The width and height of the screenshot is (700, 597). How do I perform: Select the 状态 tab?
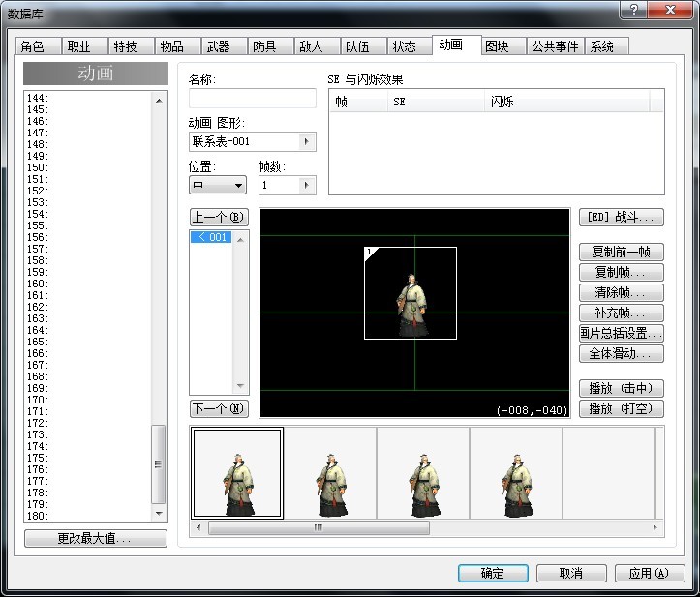[409, 46]
